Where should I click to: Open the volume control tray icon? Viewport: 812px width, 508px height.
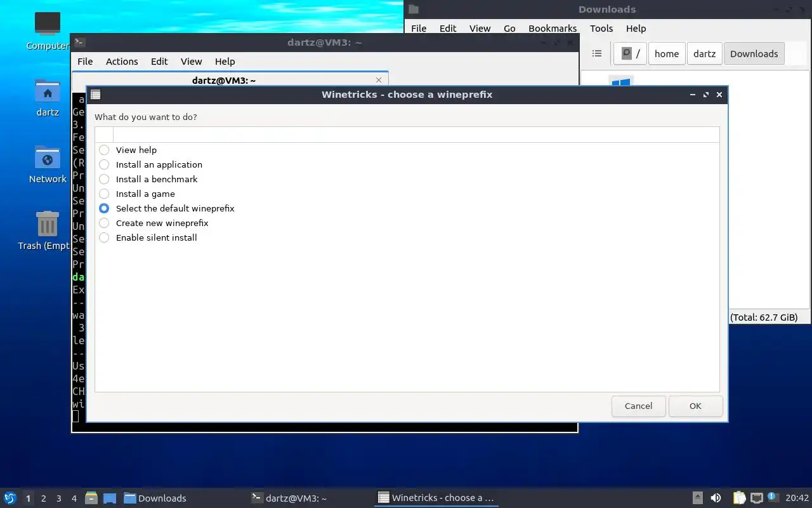pyautogui.click(x=716, y=498)
